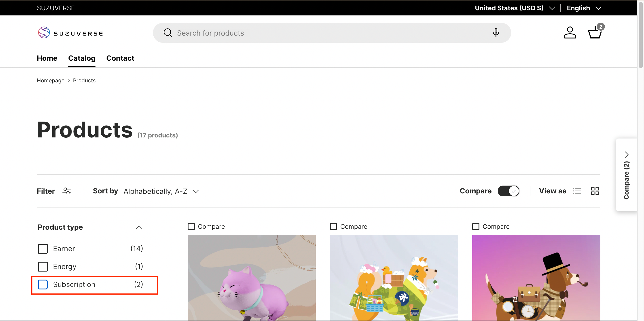The width and height of the screenshot is (644, 321).
Task: Go to the Contact menu item
Action: 120,58
